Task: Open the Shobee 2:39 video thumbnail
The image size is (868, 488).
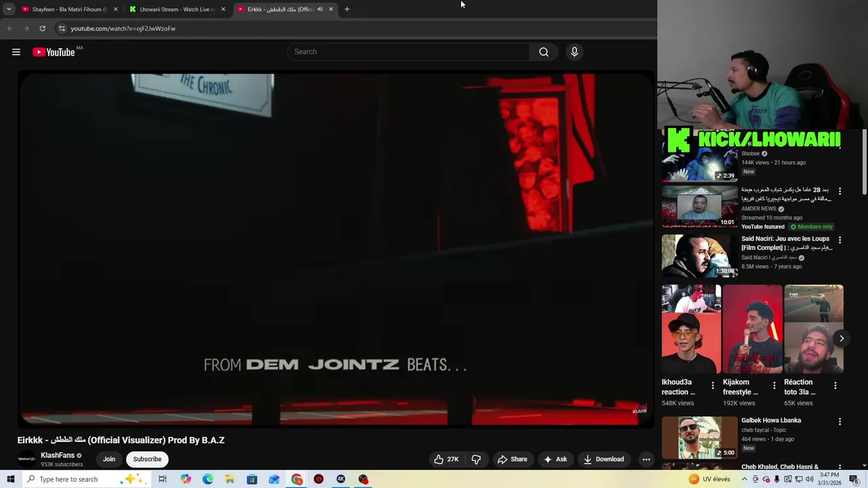Action: tap(699, 160)
